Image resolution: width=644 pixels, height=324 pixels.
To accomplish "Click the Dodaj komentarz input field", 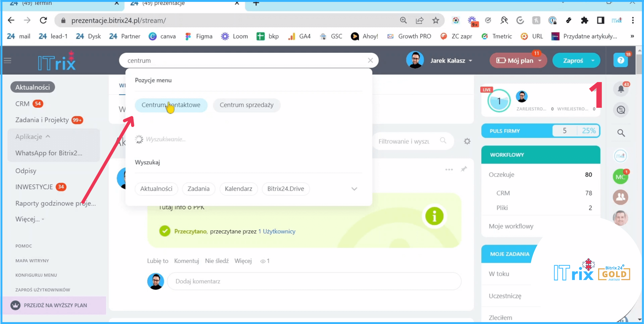I will 314,281.
